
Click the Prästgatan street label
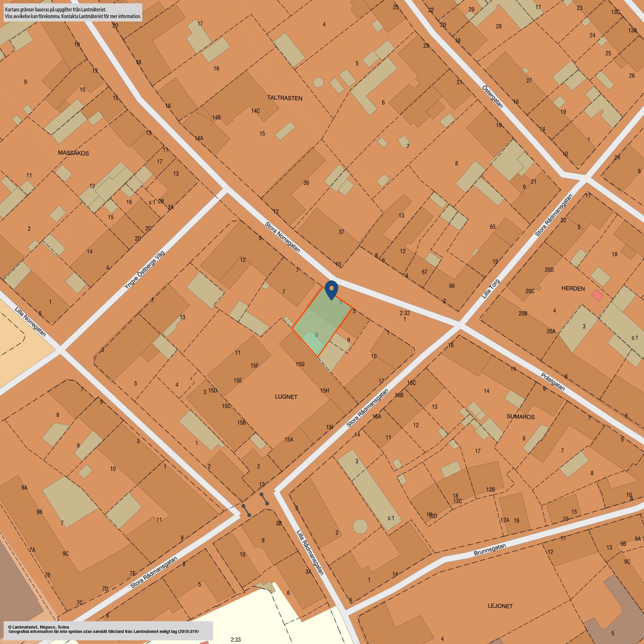(x=553, y=382)
